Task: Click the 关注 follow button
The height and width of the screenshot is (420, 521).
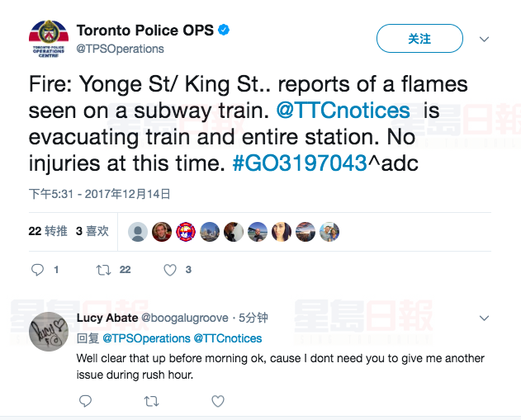Action: tap(419, 39)
